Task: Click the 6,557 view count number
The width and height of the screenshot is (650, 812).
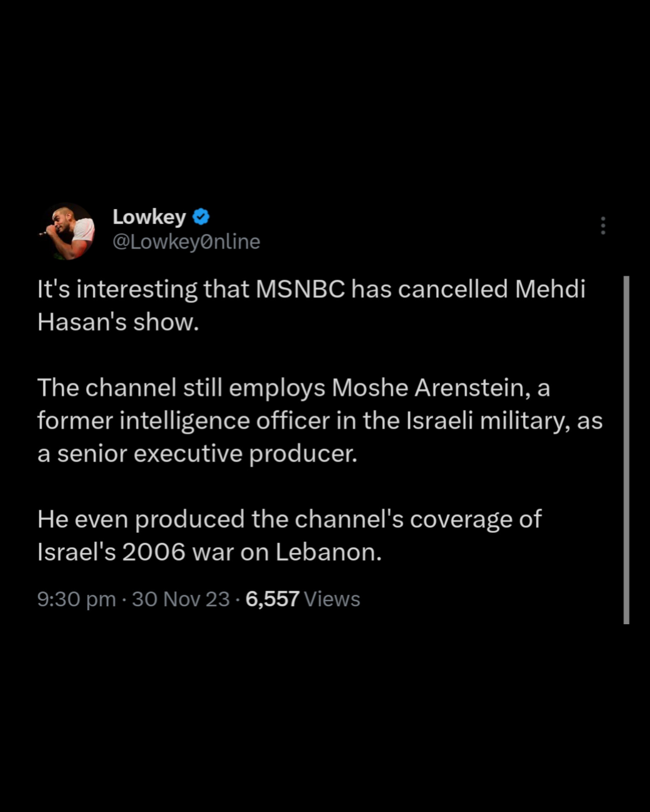Action: click(272, 599)
